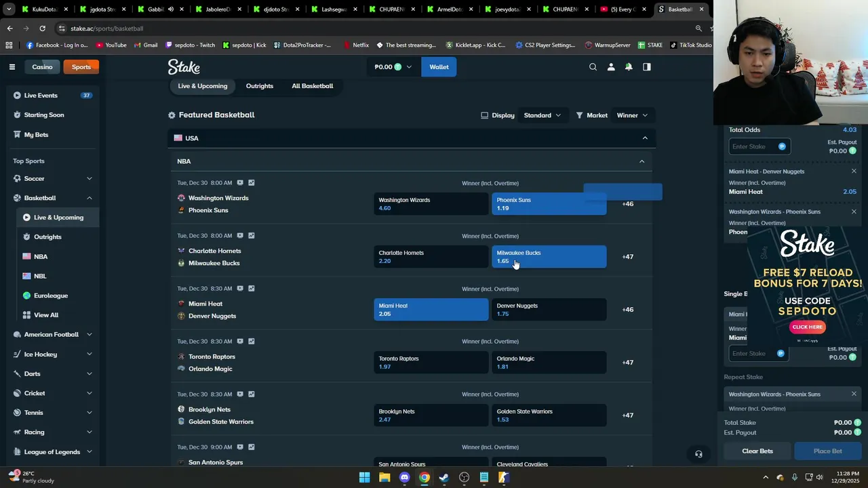
Task: Click the stats icon for Heat vs Nuggets
Action: coord(252,289)
